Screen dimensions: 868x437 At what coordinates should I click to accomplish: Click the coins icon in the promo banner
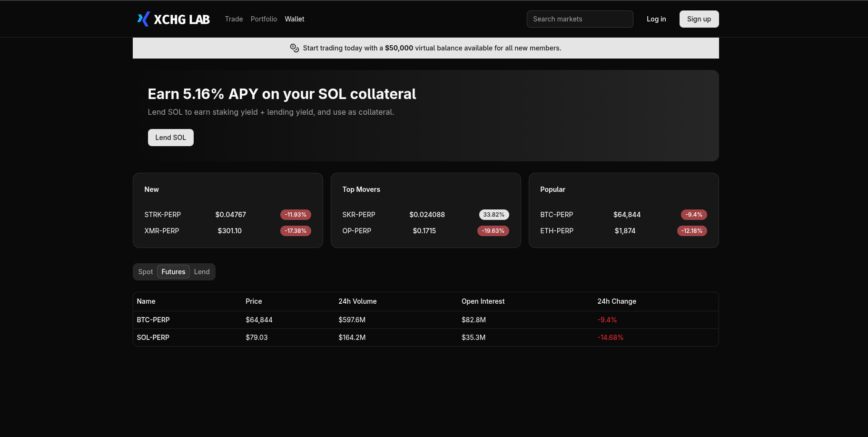click(294, 48)
